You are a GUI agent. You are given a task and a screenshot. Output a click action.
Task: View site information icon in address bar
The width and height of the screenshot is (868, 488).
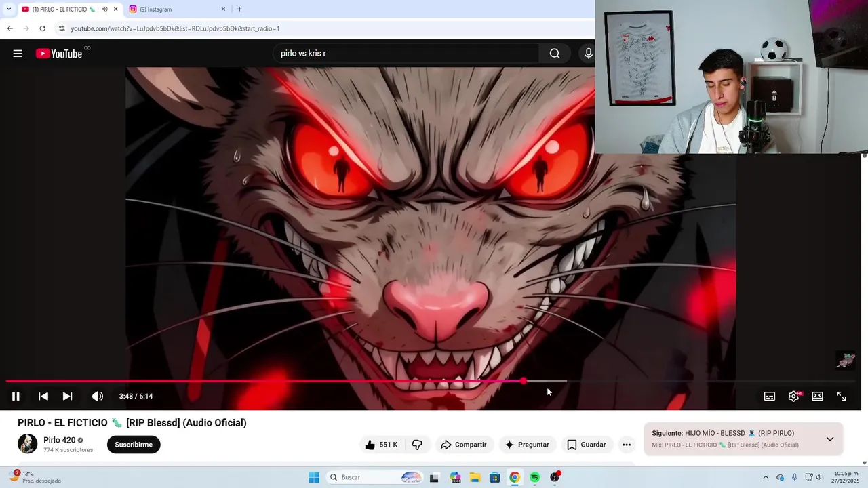pyautogui.click(x=62, y=28)
